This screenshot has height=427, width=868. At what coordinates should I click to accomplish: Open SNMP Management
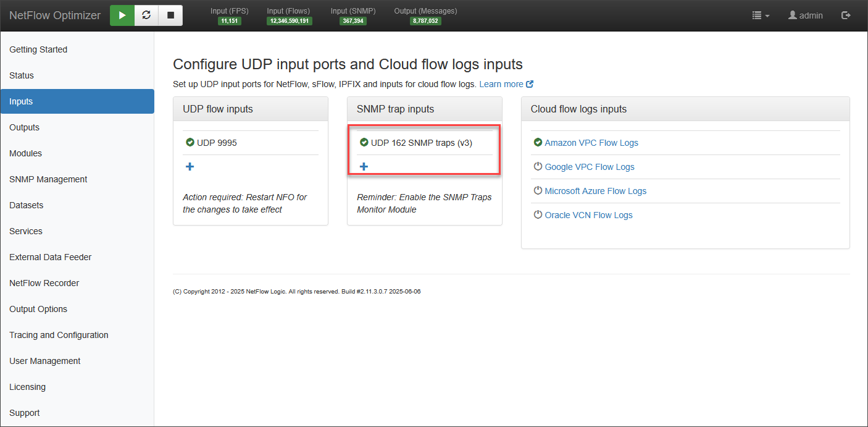(x=77, y=179)
